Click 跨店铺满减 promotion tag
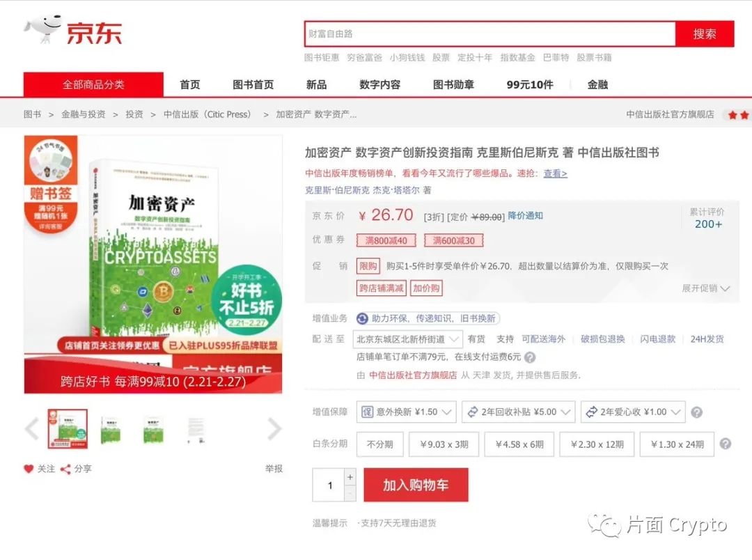752x560 pixels. pos(382,288)
